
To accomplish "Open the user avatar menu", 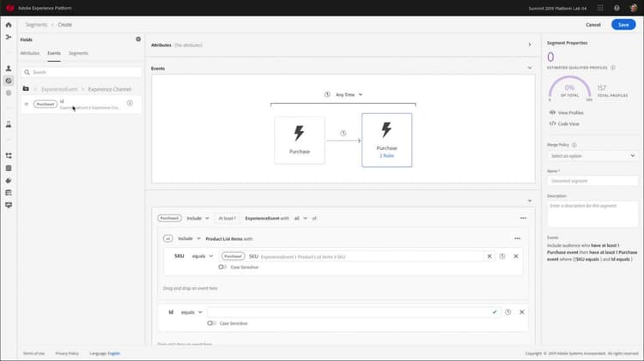I will [634, 8].
